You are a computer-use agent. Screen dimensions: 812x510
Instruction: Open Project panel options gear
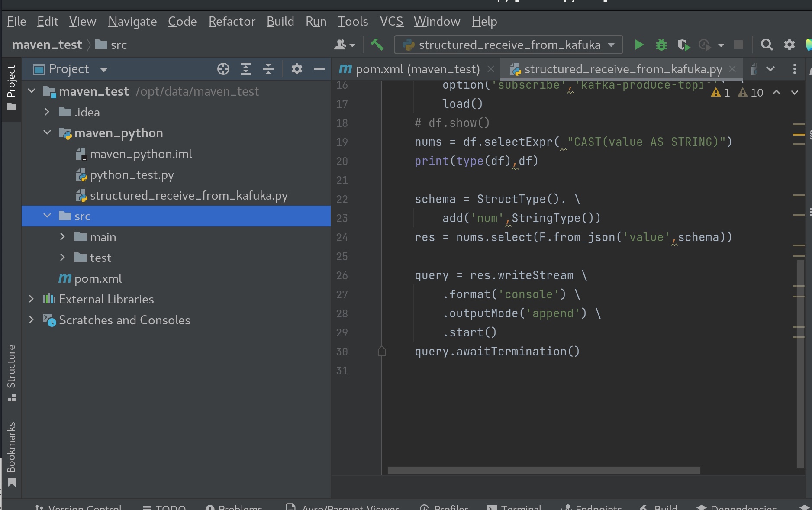pyautogui.click(x=296, y=69)
